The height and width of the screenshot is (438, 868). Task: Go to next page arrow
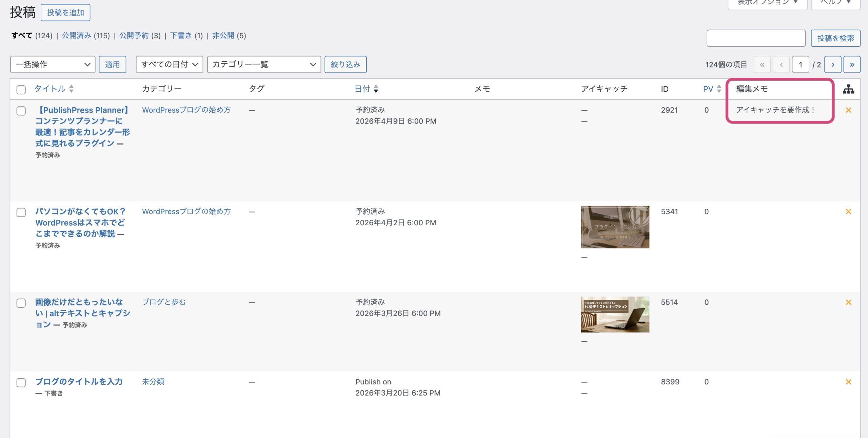pyautogui.click(x=832, y=64)
